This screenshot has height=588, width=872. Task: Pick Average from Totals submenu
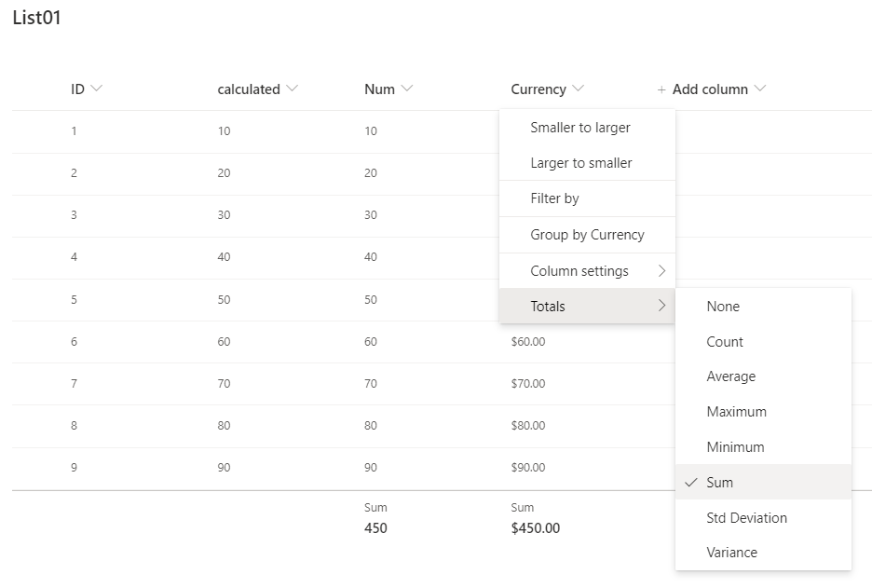pyautogui.click(x=730, y=376)
